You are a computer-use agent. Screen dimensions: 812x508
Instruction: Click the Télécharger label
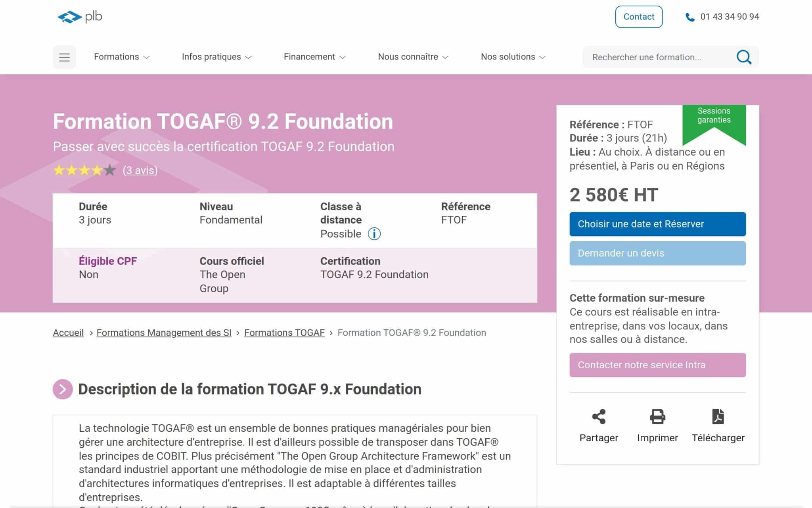tap(718, 438)
